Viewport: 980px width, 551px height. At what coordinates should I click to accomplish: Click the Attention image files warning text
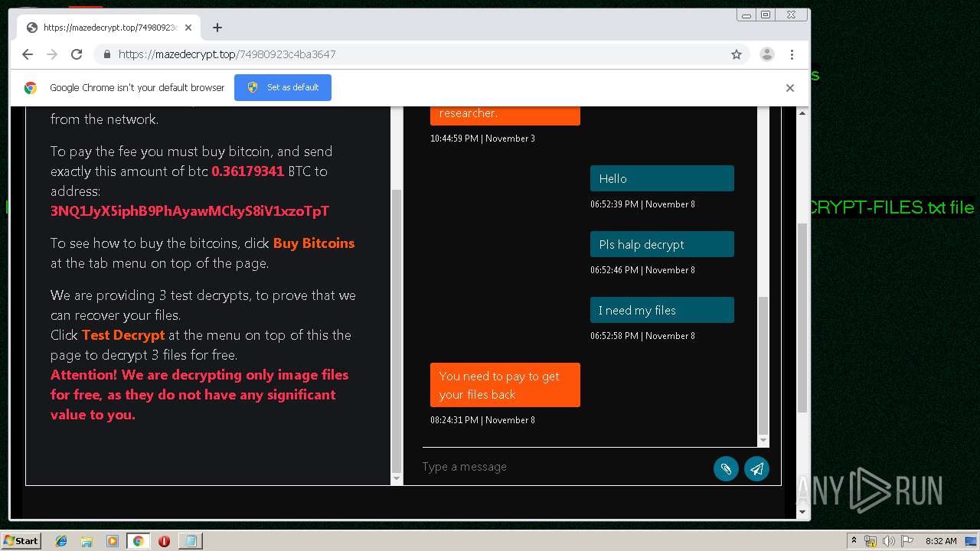[199, 395]
